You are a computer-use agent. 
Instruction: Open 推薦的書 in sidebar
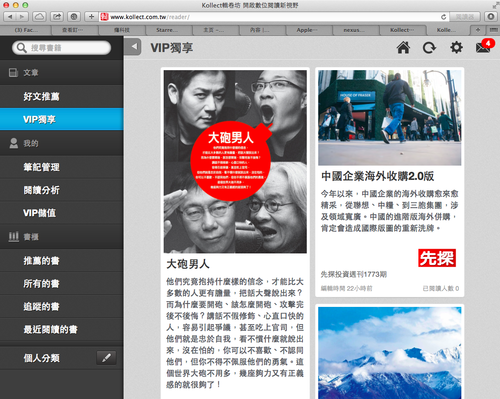pyautogui.click(x=62, y=261)
